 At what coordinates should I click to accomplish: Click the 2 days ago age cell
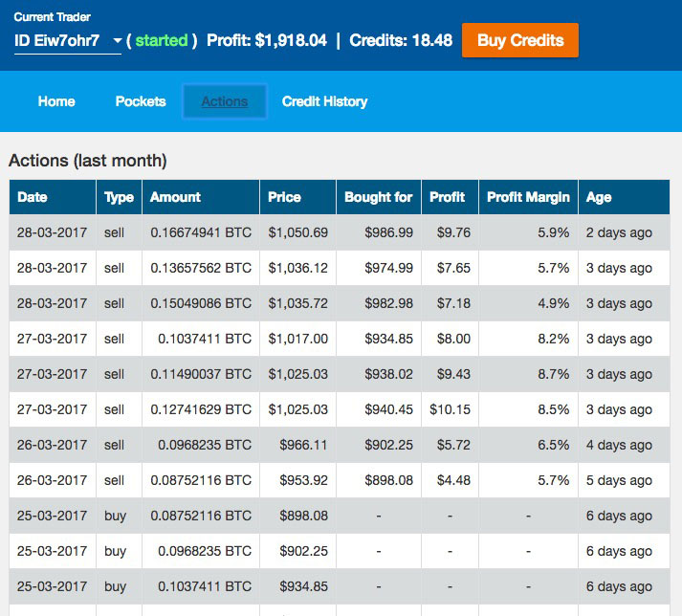click(624, 232)
